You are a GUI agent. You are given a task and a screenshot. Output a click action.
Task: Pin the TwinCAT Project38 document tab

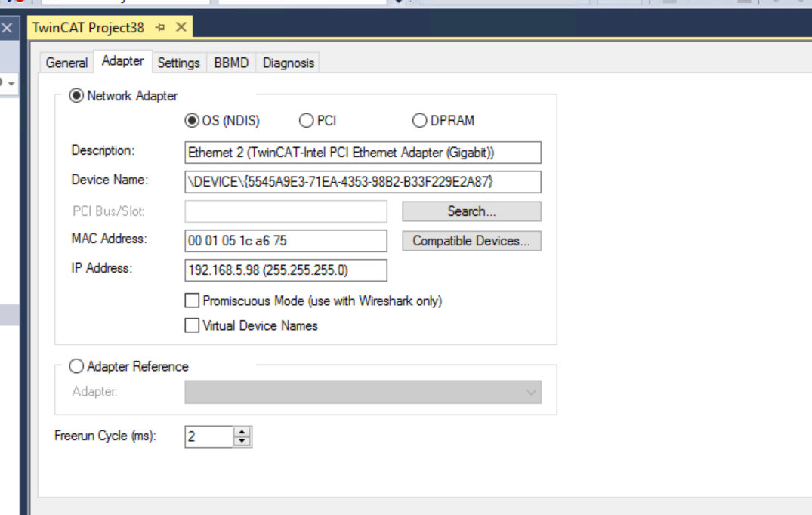(160, 27)
